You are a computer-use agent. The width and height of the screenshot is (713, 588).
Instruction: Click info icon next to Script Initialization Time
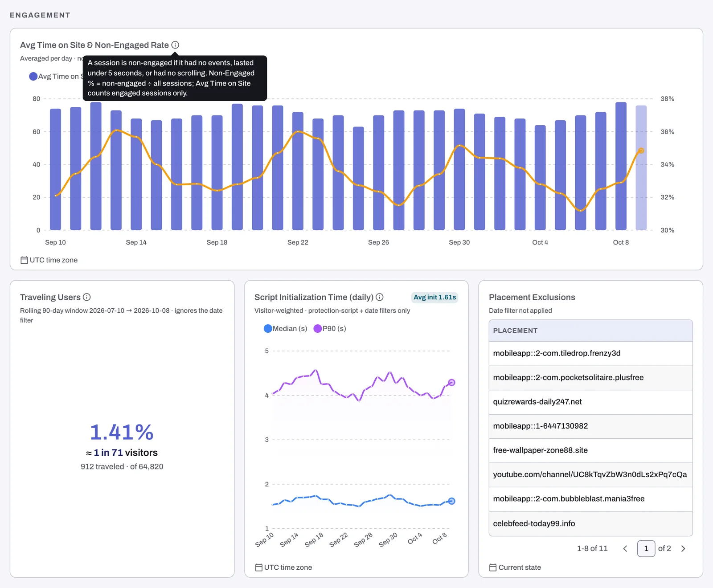380,297
